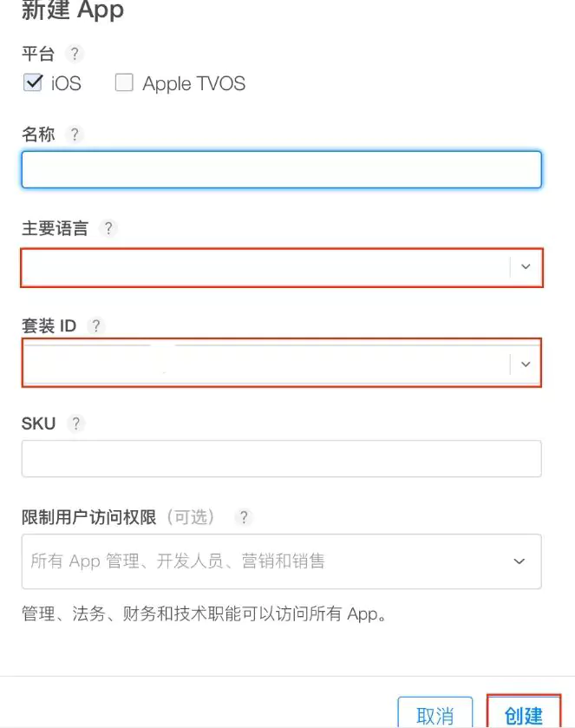Uncheck the iOS platform checkbox
Screen dimensions: 575x728
click(31, 82)
